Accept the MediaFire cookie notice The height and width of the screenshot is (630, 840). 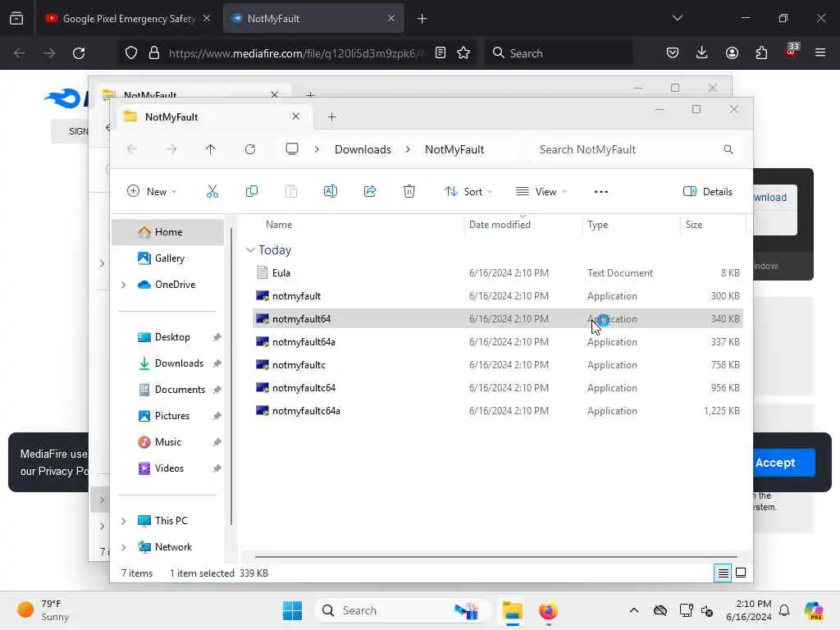(774, 463)
